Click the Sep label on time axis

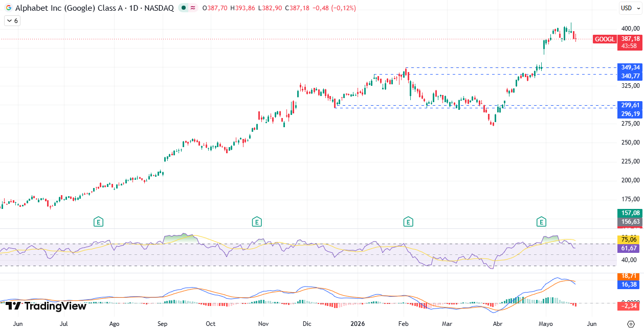pyautogui.click(x=163, y=324)
